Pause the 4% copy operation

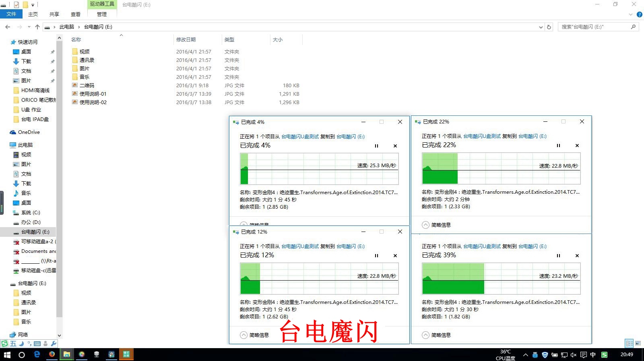(x=376, y=146)
